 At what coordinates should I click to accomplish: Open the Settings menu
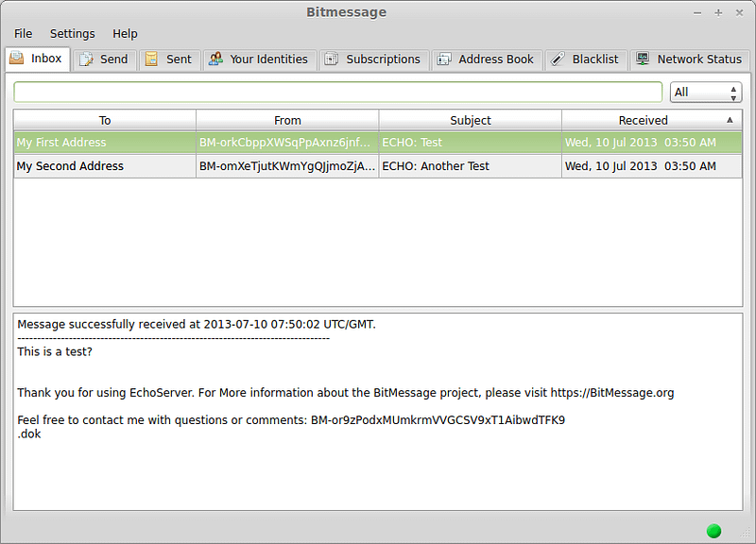coord(73,34)
